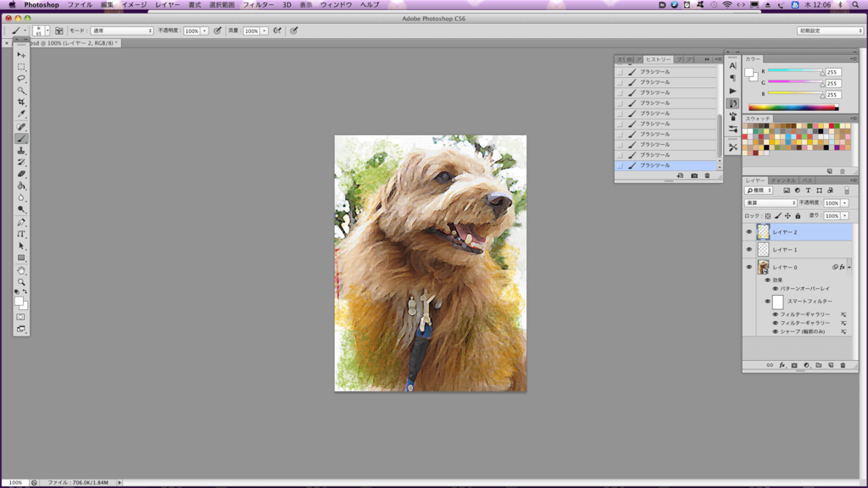Select the Horizontal Type tool
The width and height of the screenshot is (868, 488).
[21, 234]
